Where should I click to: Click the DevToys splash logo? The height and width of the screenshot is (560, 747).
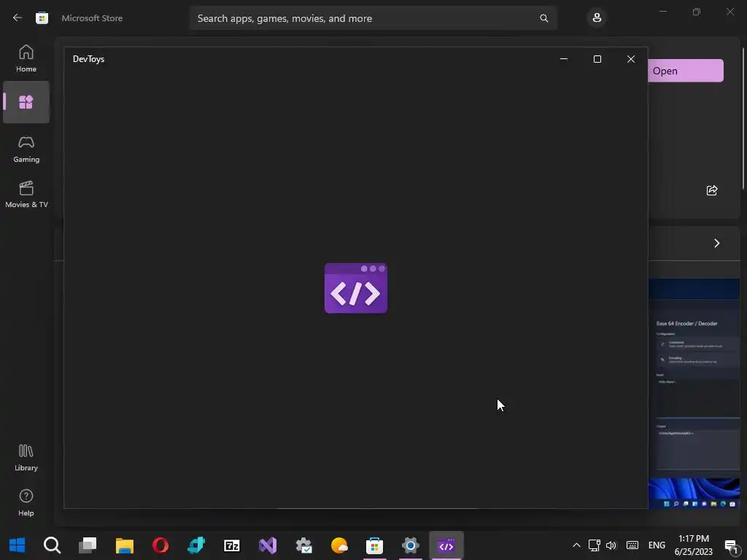[x=356, y=288]
